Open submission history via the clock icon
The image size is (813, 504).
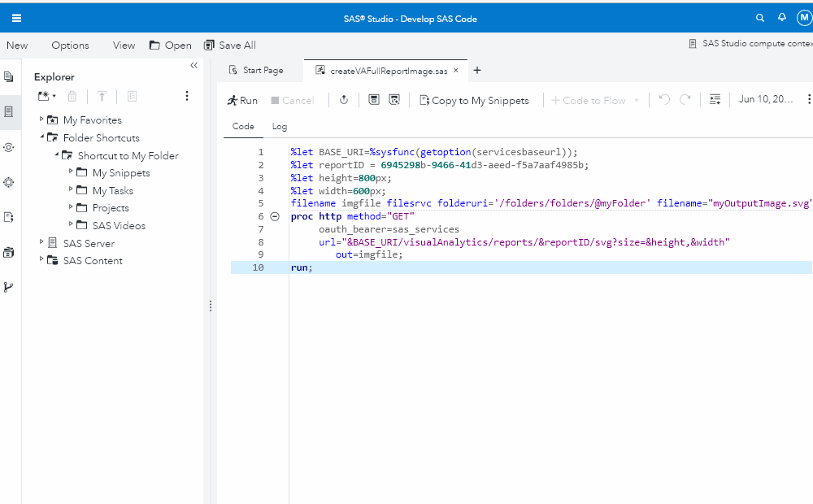pyautogui.click(x=344, y=100)
